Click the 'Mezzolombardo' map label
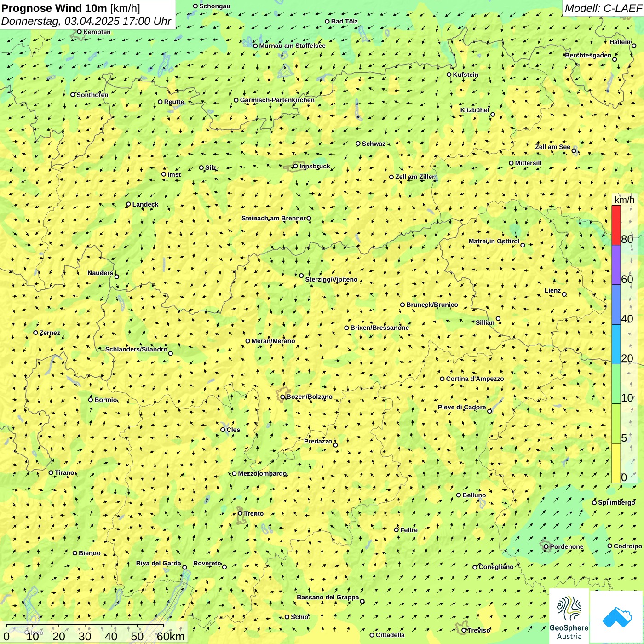This screenshot has height=644, width=644. pyautogui.click(x=262, y=473)
